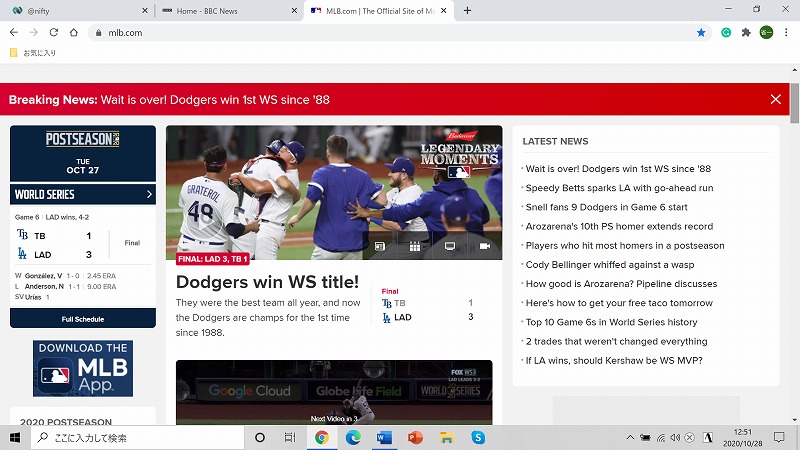This screenshot has width=800, height=450.
Task: Open 'If LA wins, should Kershaw be WS MVP?'
Action: point(614,360)
